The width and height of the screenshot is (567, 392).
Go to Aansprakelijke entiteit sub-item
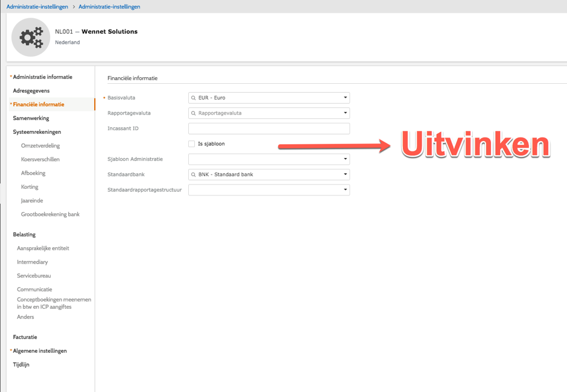tap(43, 248)
